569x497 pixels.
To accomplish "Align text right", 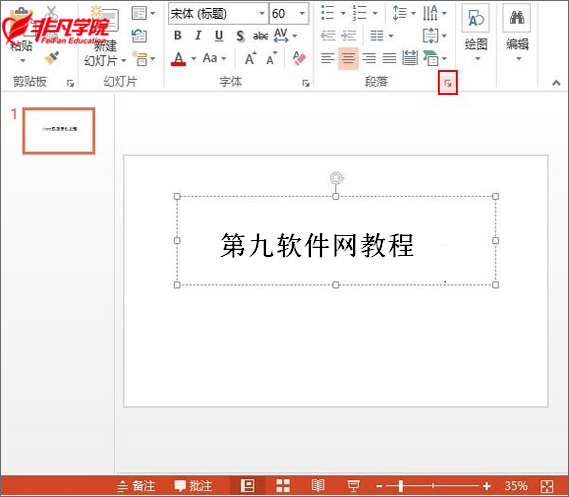I will click(369, 58).
